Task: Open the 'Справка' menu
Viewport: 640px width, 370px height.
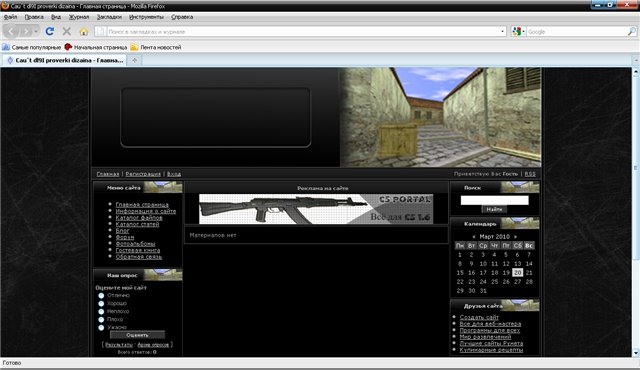Action: coord(182,17)
